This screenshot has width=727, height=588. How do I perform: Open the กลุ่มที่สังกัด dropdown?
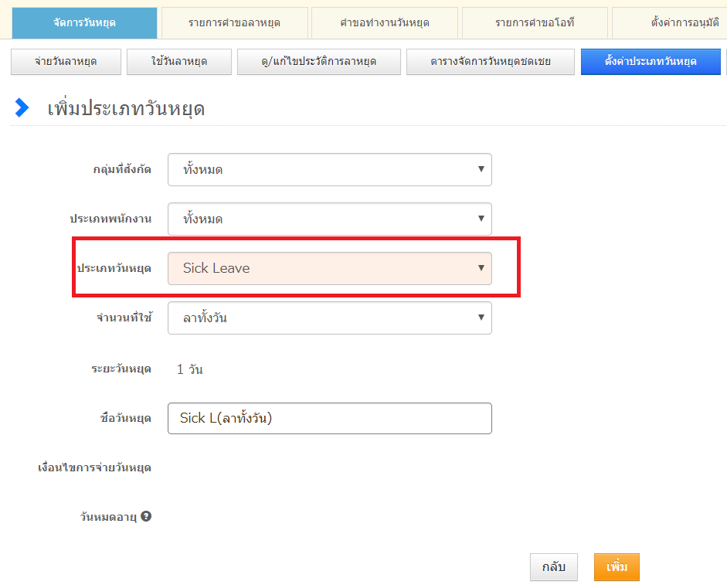pos(329,169)
